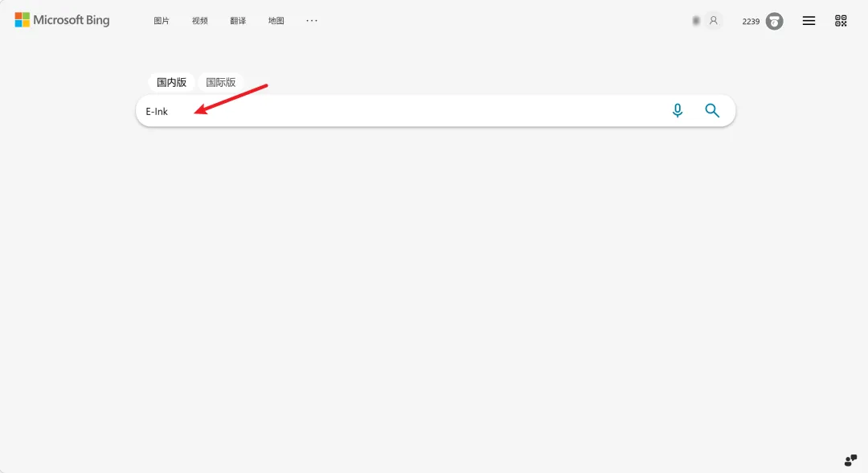
Task: Open the QR code icon
Action: click(841, 21)
